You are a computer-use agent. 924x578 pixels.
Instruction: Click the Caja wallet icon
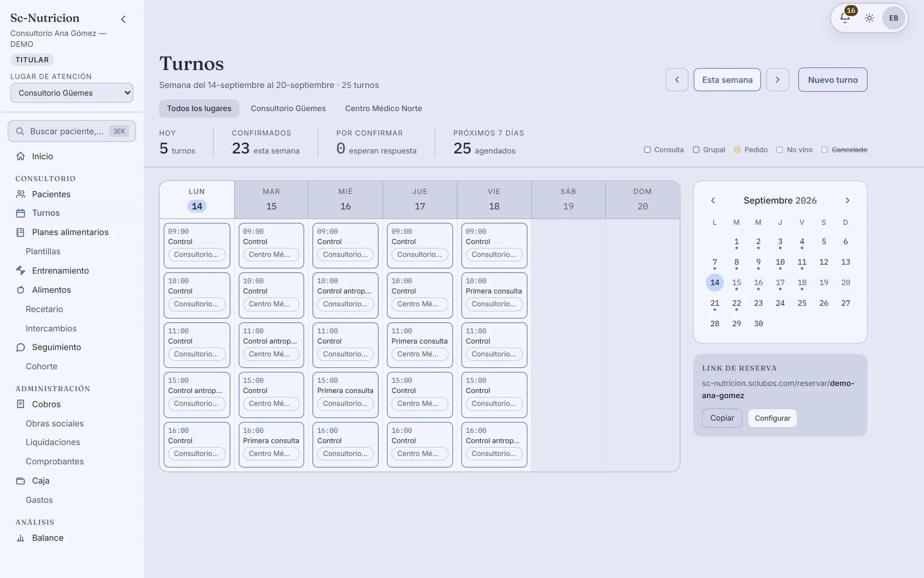coord(20,481)
